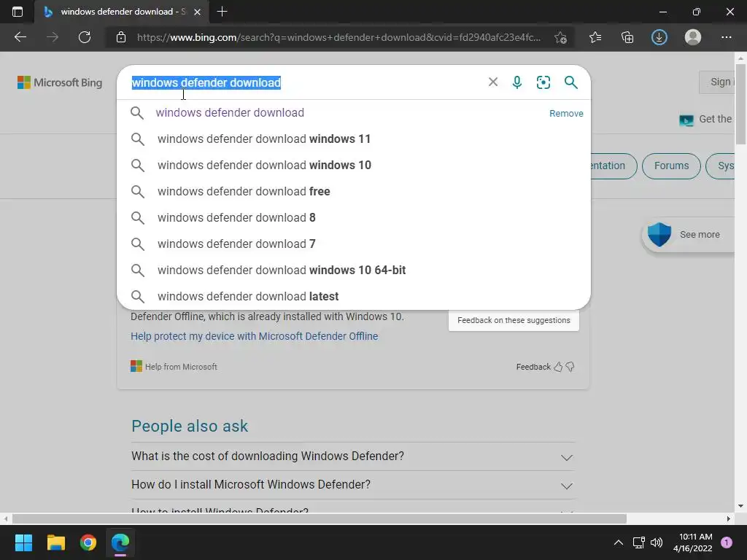Viewport: 747px width, 560px height.
Task: Open File Explorer from taskbar
Action: click(x=55, y=542)
